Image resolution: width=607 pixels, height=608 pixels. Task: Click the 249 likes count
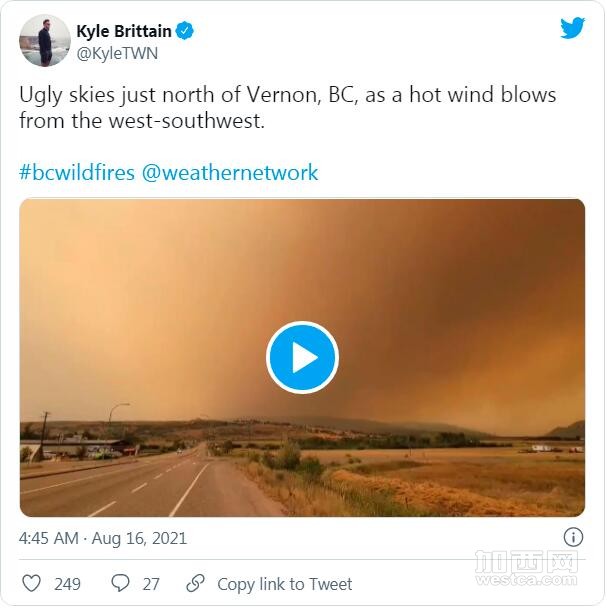point(67,584)
